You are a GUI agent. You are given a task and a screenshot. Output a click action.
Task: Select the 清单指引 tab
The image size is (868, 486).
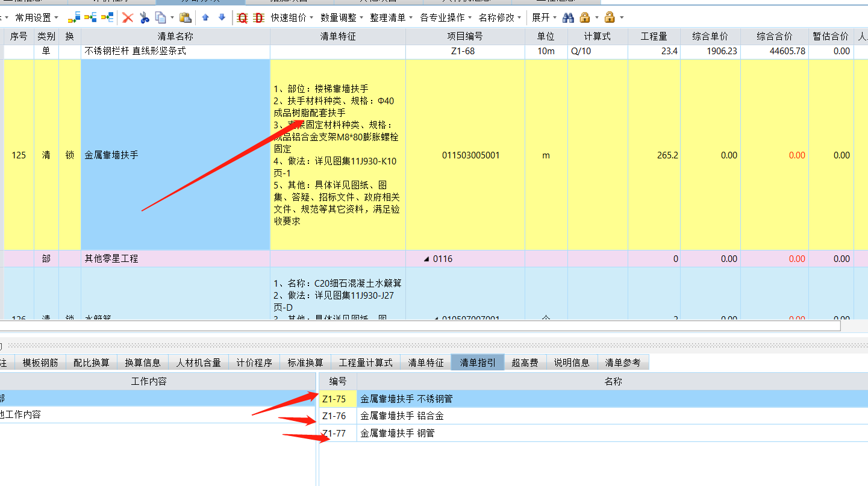(478, 363)
